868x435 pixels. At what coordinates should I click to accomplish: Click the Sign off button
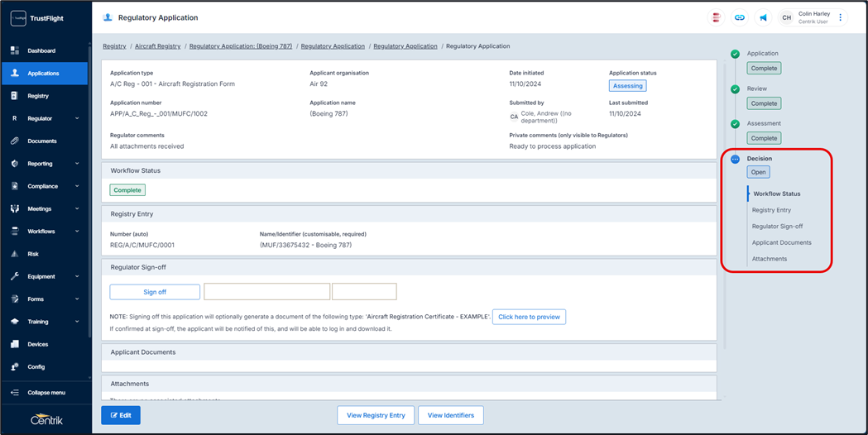(x=155, y=292)
